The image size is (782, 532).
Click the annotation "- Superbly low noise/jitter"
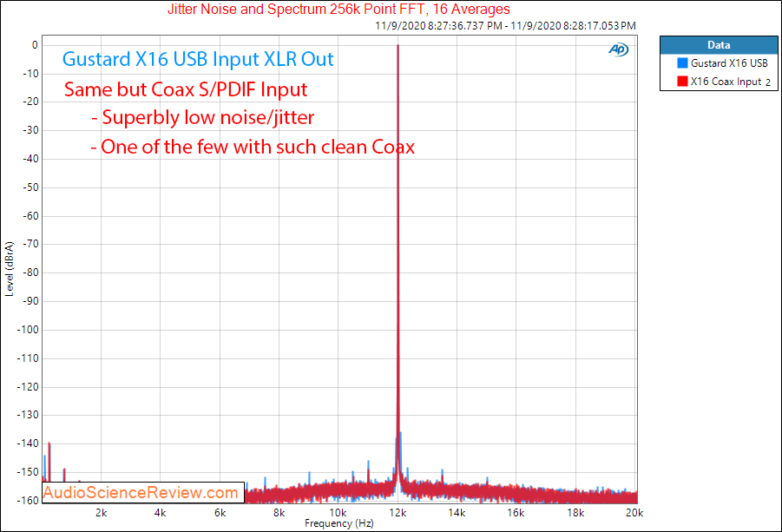pyautogui.click(x=202, y=118)
